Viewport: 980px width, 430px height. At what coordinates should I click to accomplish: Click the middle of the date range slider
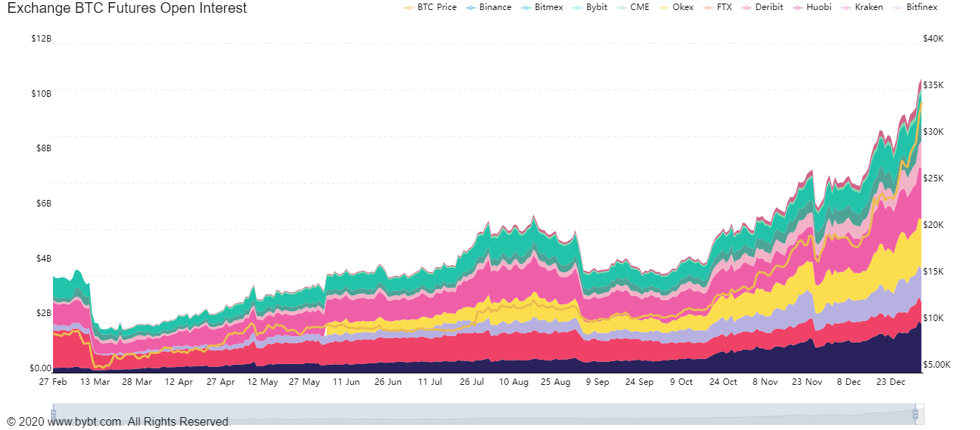pos(484,414)
